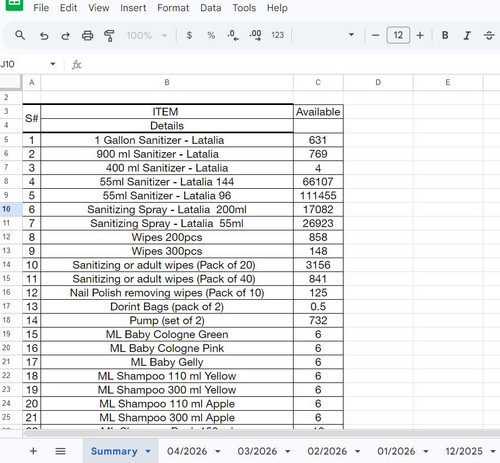Viewport: 500px width, 463px height.
Task: Select the cell 'Pump (set of 2)'
Action: pyautogui.click(x=167, y=320)
